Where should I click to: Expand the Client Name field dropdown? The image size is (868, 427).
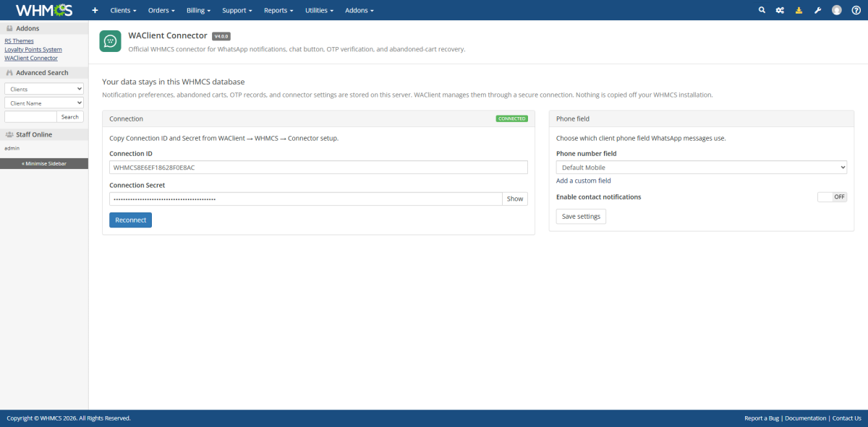[44, 103]
